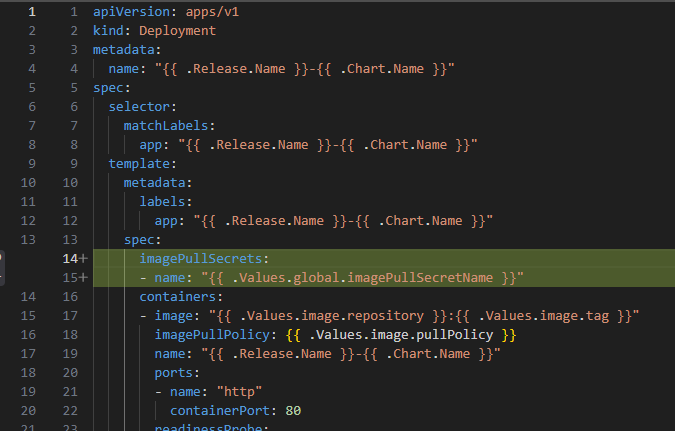Click the selector key under spec

point(142,106)
